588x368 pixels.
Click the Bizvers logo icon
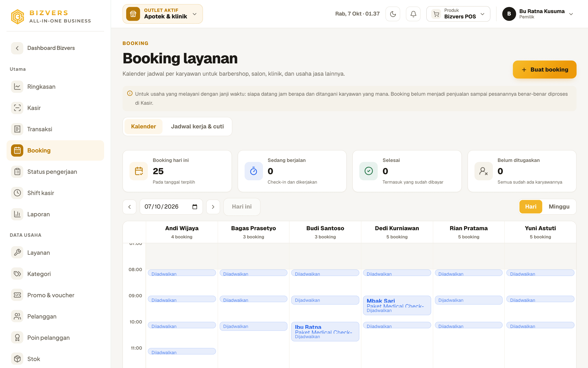click(18, 17)
